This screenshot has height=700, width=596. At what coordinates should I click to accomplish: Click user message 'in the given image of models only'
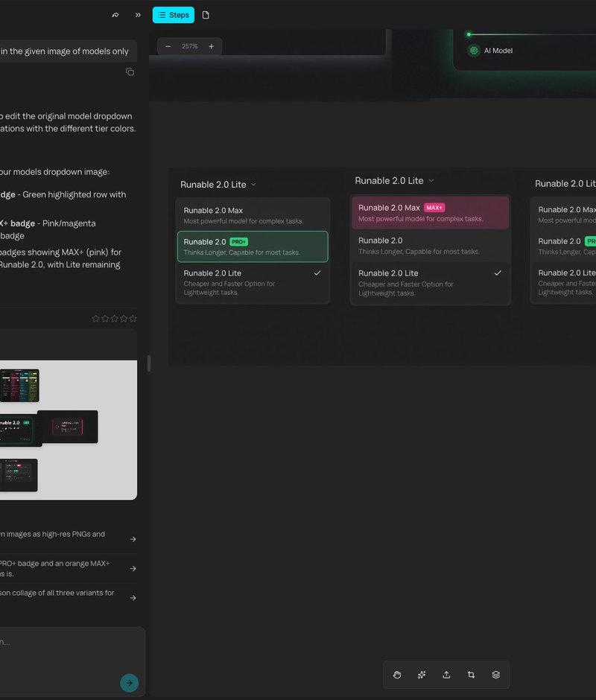pyautogui.click(x=65, y=51)
